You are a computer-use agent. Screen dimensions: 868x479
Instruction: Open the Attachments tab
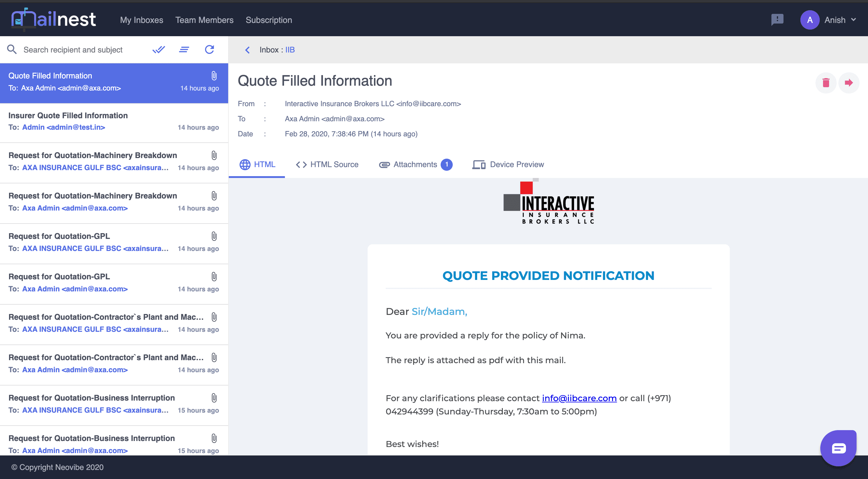coord(416,164)
